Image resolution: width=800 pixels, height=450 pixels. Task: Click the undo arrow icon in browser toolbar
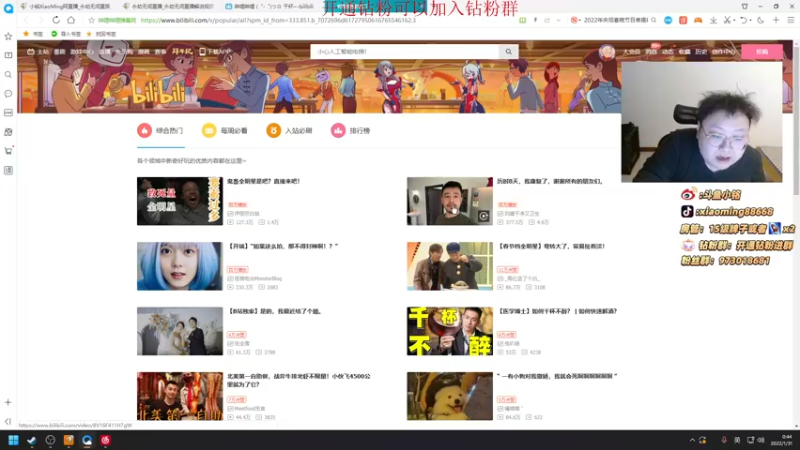click(x=743, y=20)
